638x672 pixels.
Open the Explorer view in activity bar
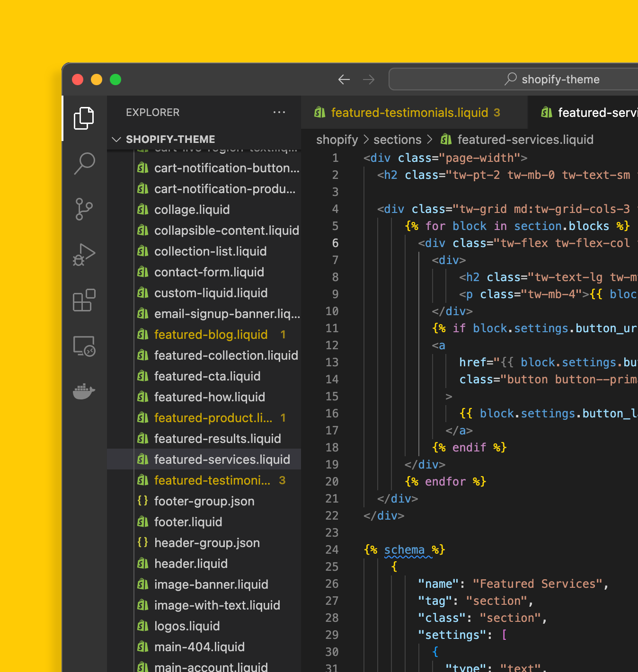coord(84,118)
